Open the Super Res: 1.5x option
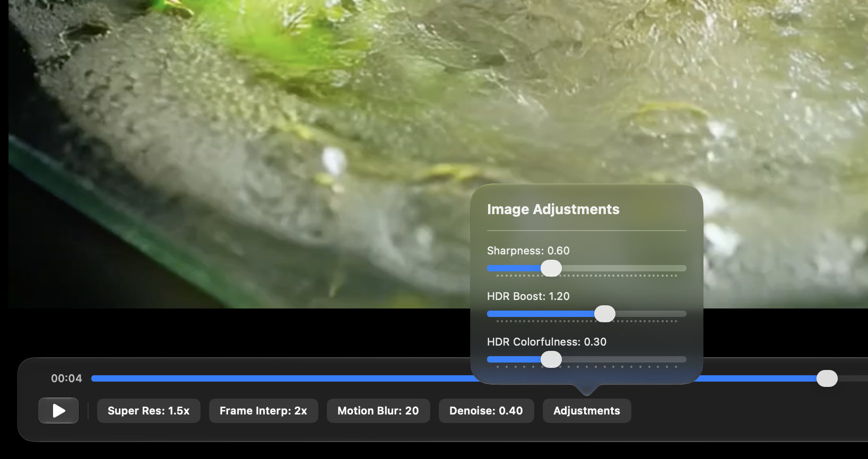This screenshot has height=459, width=868. 149,411
